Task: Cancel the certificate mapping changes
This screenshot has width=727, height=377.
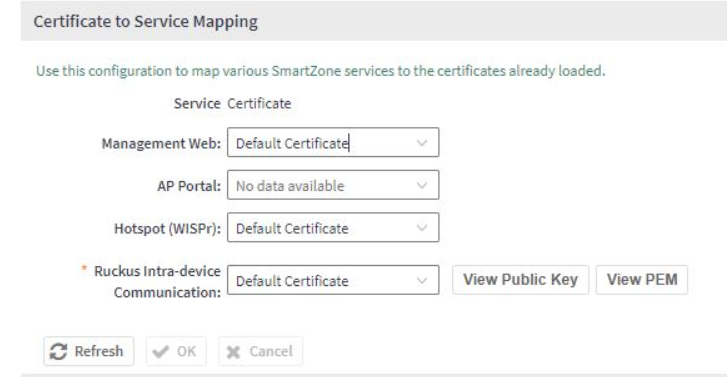Action: [261, 351]
